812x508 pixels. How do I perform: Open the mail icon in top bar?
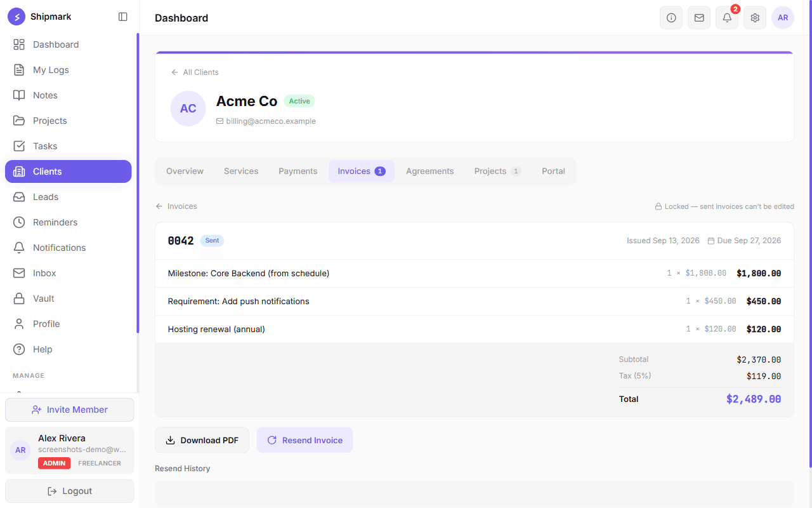tap(699, 18)
